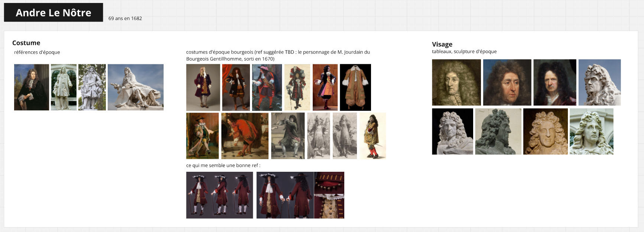Select grey-green painting of seated man pointing
Image resolution: width=644 pixels, height=232 pixels.
[288, 136]
